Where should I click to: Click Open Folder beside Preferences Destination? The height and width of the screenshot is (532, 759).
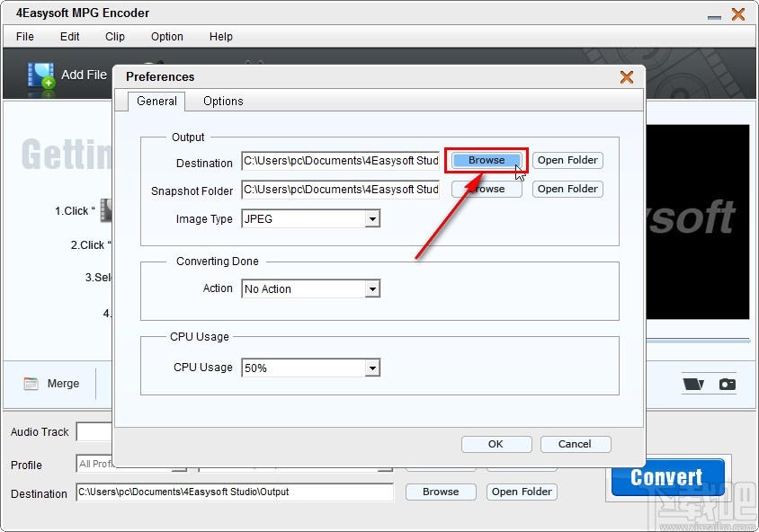(567, 160)
